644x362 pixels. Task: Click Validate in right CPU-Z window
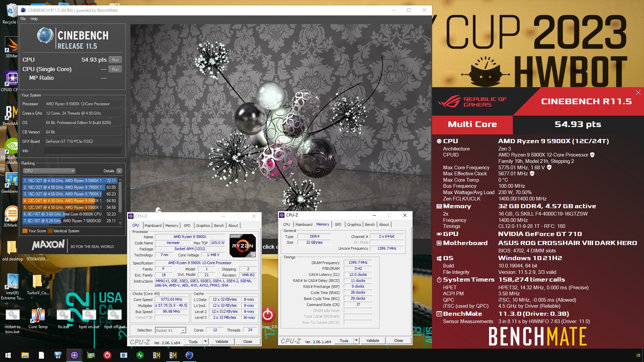tap(373, 341)
